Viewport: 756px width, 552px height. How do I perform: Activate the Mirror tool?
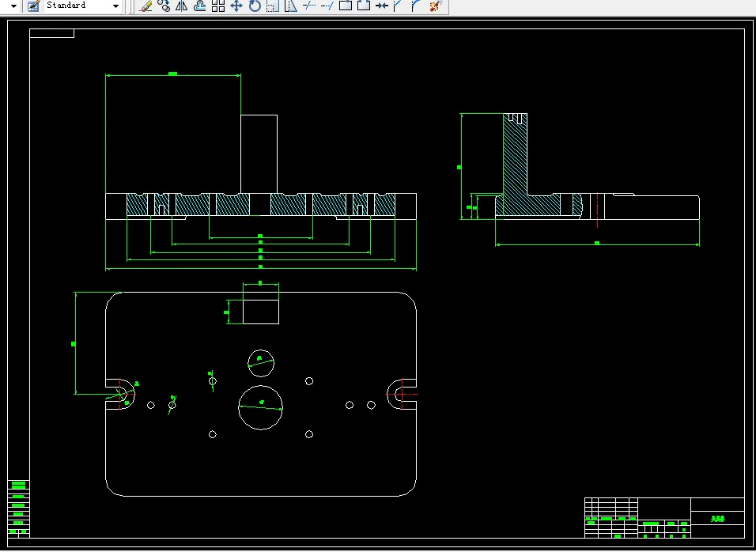coord(182,6)
